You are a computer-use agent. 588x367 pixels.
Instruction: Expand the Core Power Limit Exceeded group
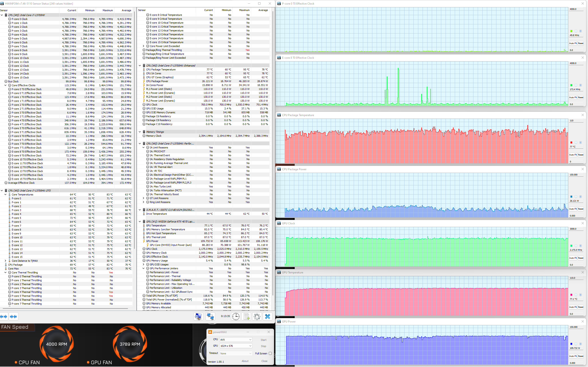coord(143,46)
